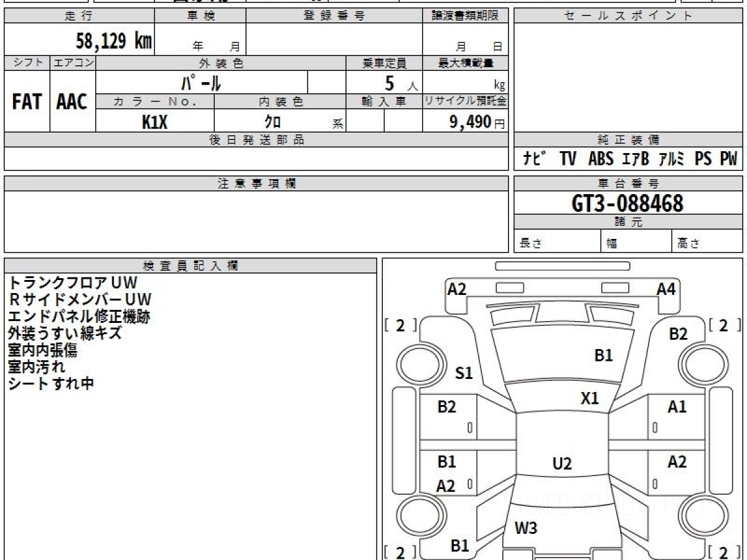Viewport: 747px width, 560px height.
Task: Select the A2 mark directly below A1
Action: 677,462
